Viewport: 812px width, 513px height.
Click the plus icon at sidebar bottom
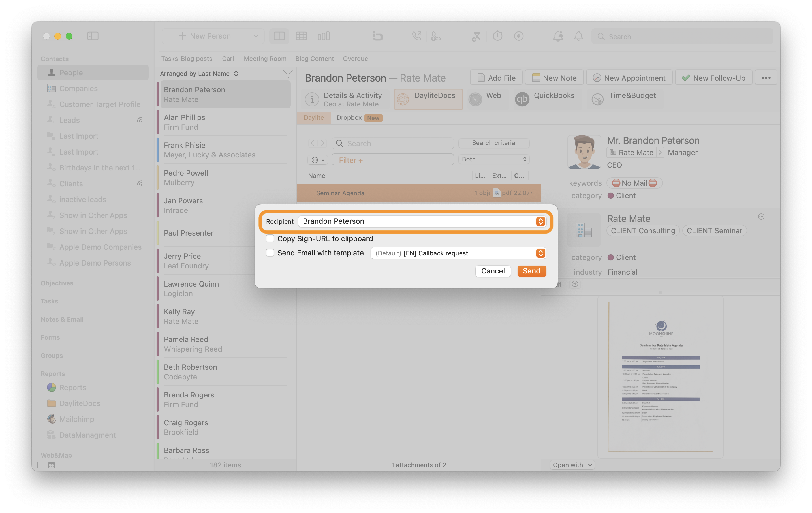[37, 465]
